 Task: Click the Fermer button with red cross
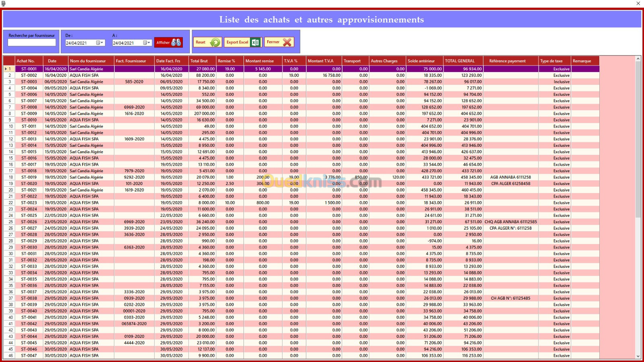pos(279,42)
